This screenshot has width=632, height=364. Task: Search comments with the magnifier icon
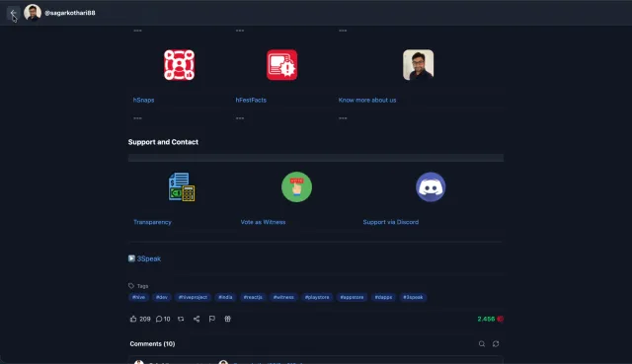(x=482, y=344)
